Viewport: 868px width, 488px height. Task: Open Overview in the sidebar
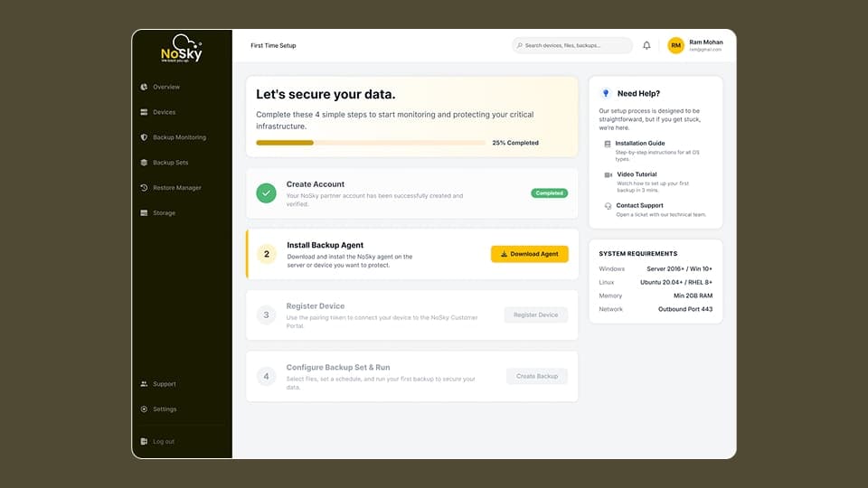tap(165, 87)
